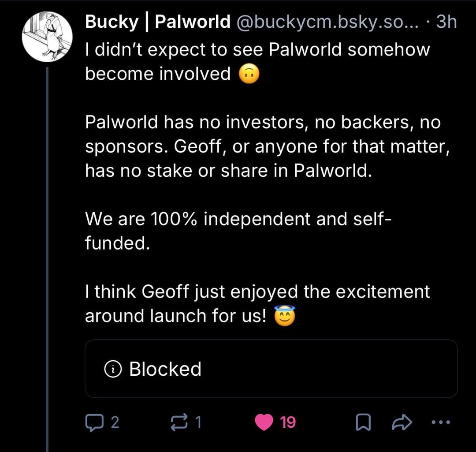Unlike the post via the pink heart

pos(264,423)
